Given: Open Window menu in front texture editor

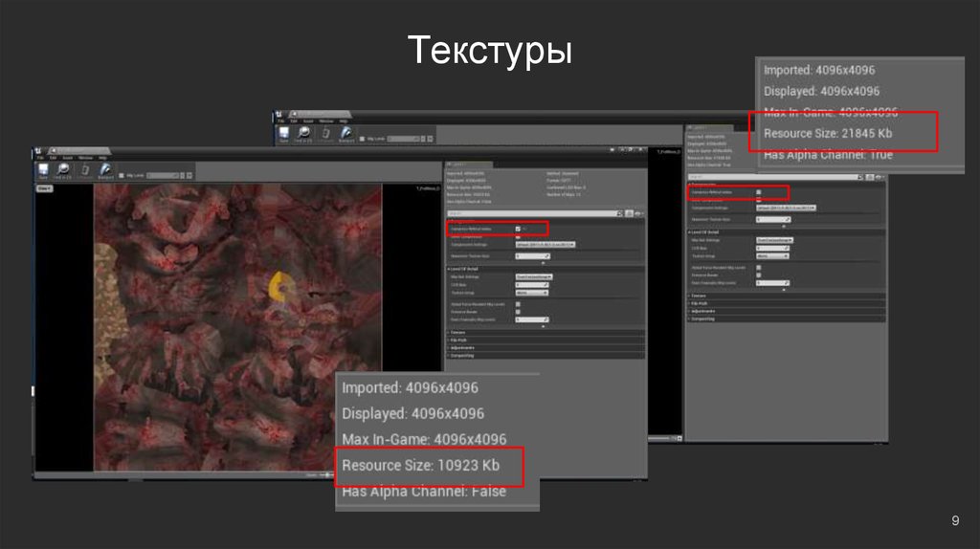Looking at the screenshot, I should tap(85, 158).
